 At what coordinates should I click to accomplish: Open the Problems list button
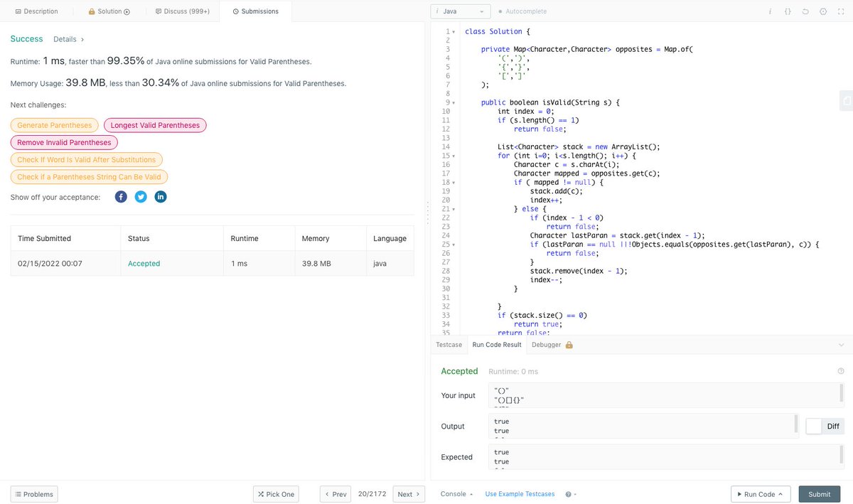pyautogui.click(x=34, y=494)
